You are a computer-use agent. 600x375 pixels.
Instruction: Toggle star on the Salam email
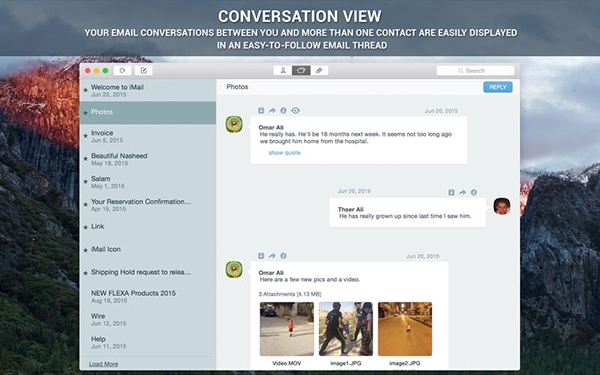tap(85, 182)
